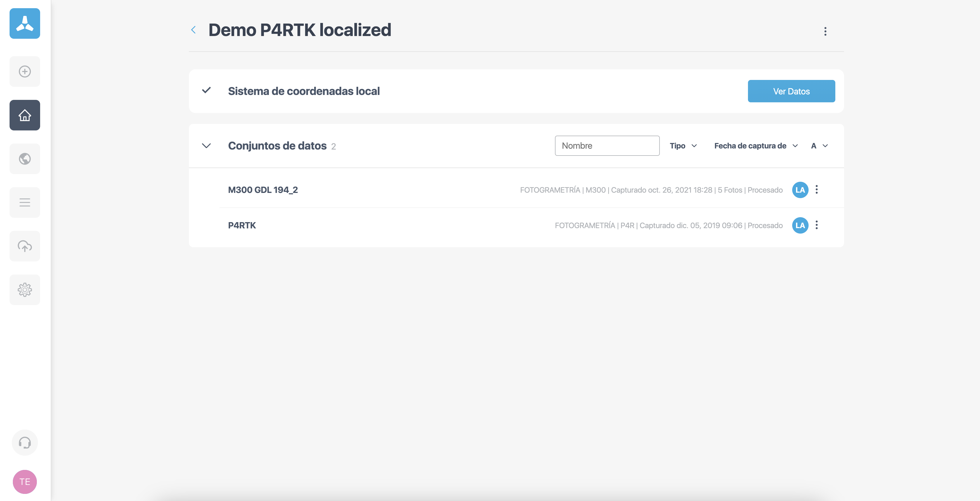The image size is (980, 501).
Task: Open three-dot menu for M300 GDL 194_2
Action: click(x=816, y=189)
